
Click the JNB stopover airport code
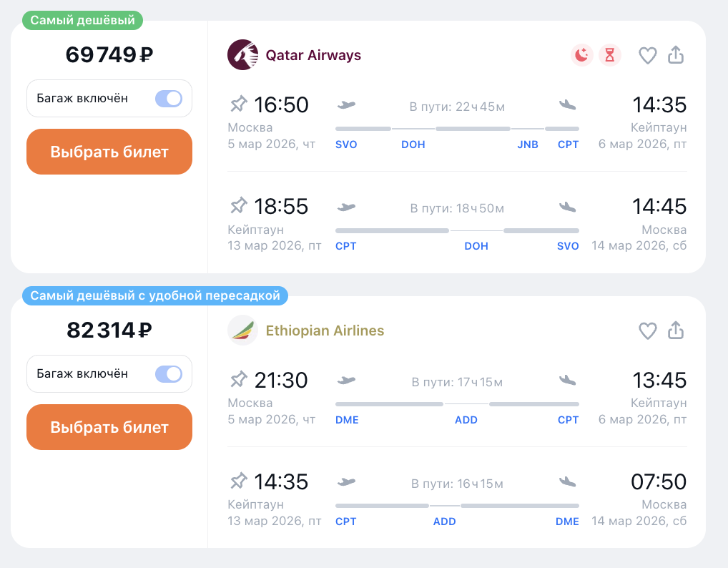point(528,145)
